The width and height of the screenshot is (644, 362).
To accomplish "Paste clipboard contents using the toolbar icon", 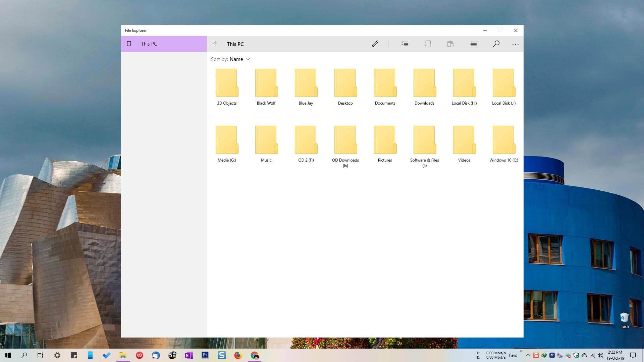I will (x=450, y=44).
